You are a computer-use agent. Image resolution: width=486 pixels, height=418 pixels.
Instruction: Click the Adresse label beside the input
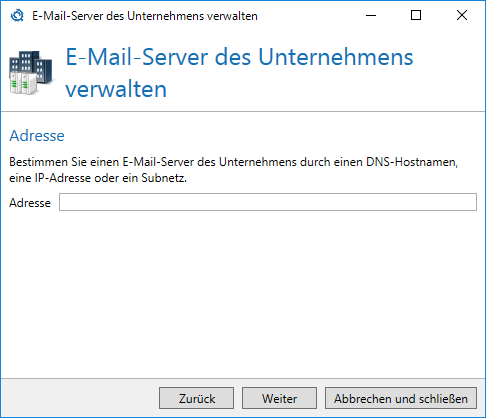point(30,203)
